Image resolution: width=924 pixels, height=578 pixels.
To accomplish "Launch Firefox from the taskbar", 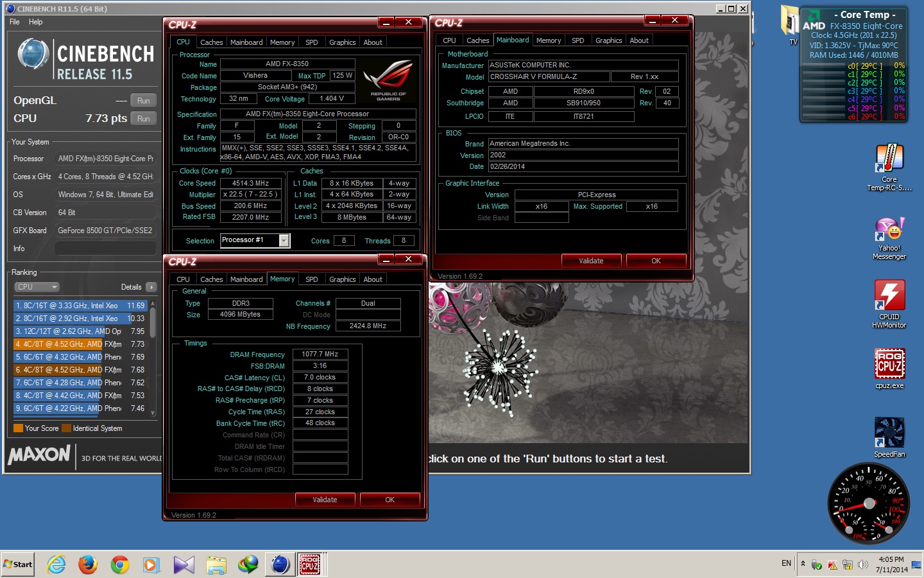I will click(88, 565).
